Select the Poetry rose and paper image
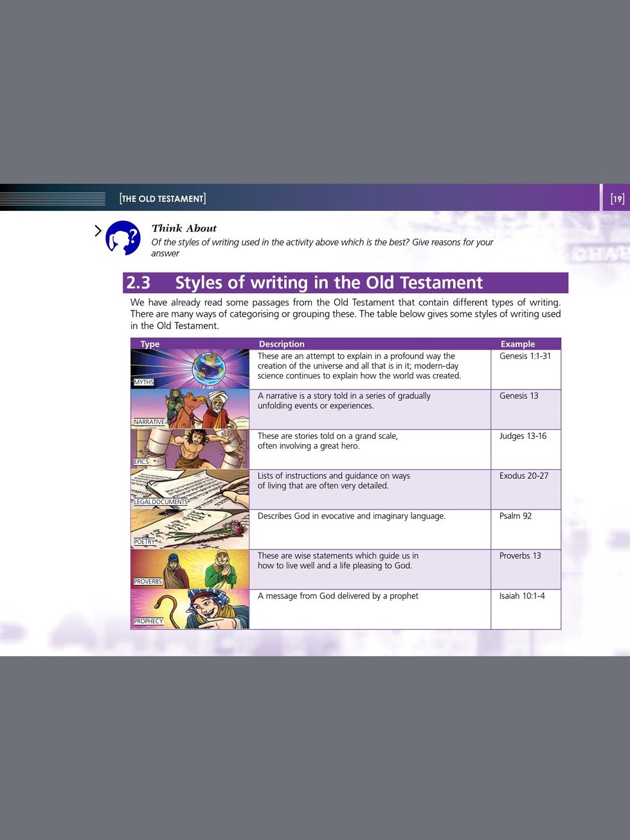630x840 pixels. pos(190,529)
